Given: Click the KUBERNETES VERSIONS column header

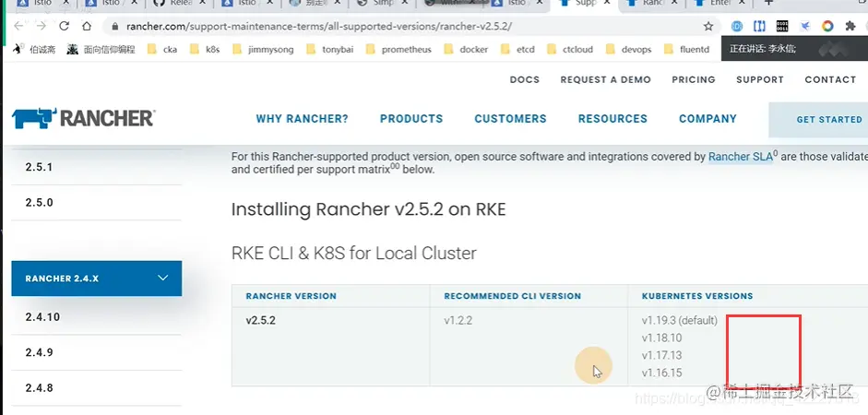Looking at the screenshot, I should tap(697, 296).
